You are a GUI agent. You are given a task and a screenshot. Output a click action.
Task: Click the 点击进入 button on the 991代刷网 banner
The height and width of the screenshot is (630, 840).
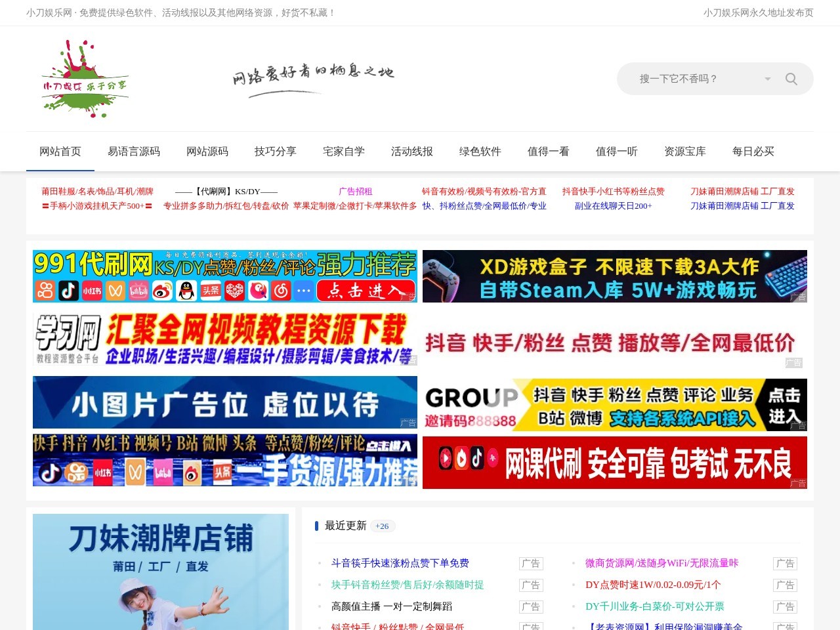366,290
